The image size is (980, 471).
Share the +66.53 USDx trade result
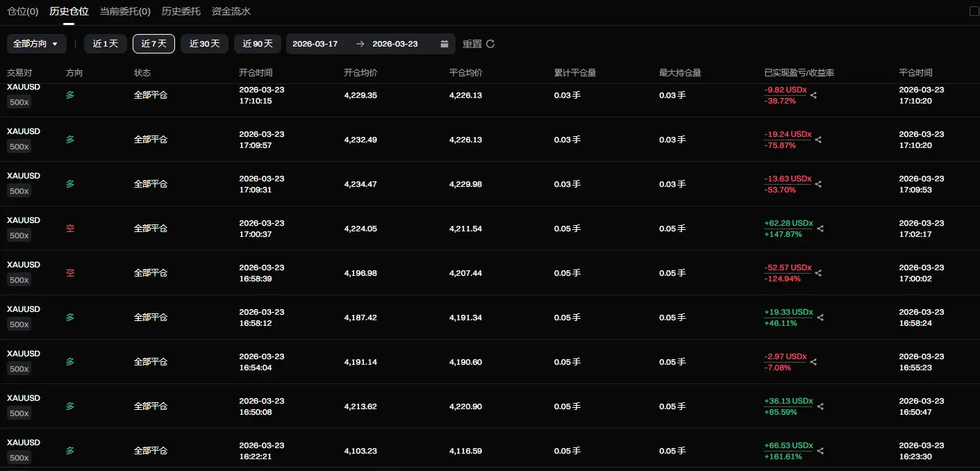820,451
